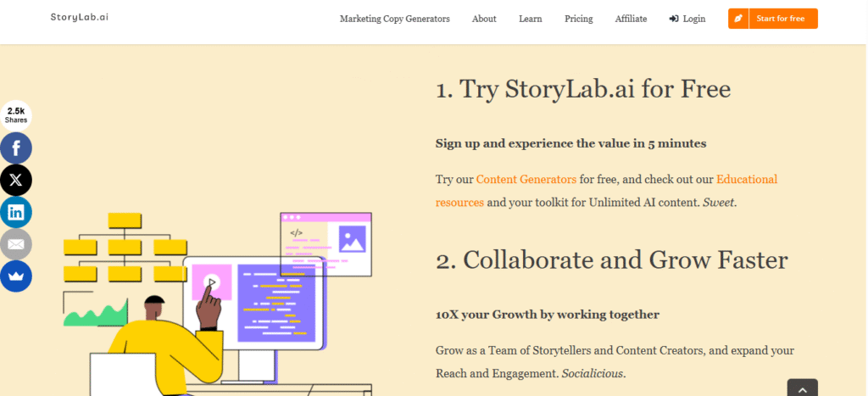Share page on LinkedIn

(16, 212)
